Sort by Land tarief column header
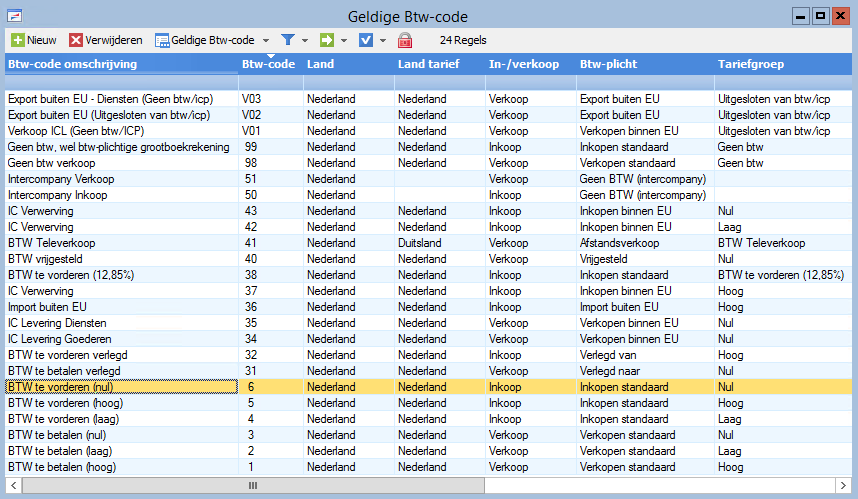Screen dimensions: 858x499 (x=439, y=64)
